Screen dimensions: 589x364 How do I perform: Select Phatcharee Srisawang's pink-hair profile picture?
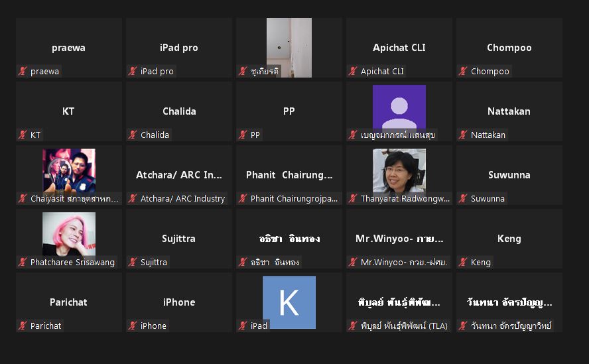pyautogui.click(x=69, y=234)
